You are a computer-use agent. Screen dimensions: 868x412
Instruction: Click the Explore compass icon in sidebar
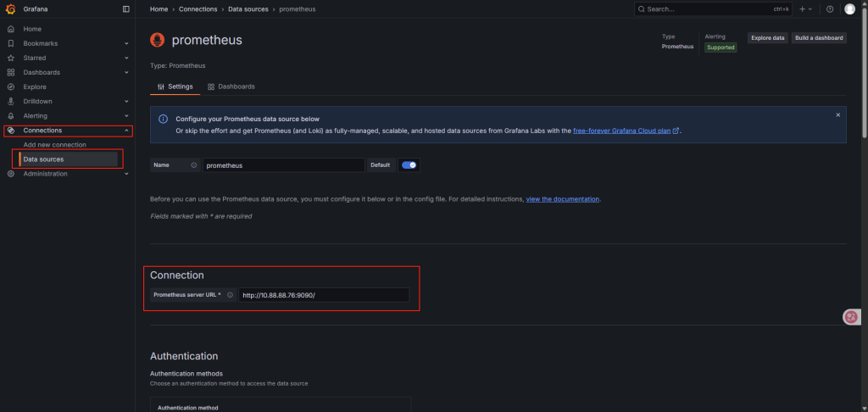tap(11, 86)
